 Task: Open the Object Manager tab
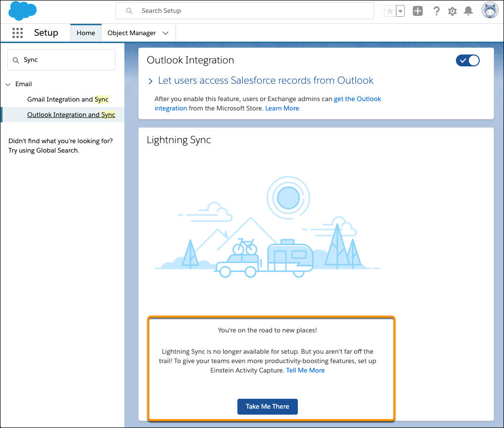[131, 33]
